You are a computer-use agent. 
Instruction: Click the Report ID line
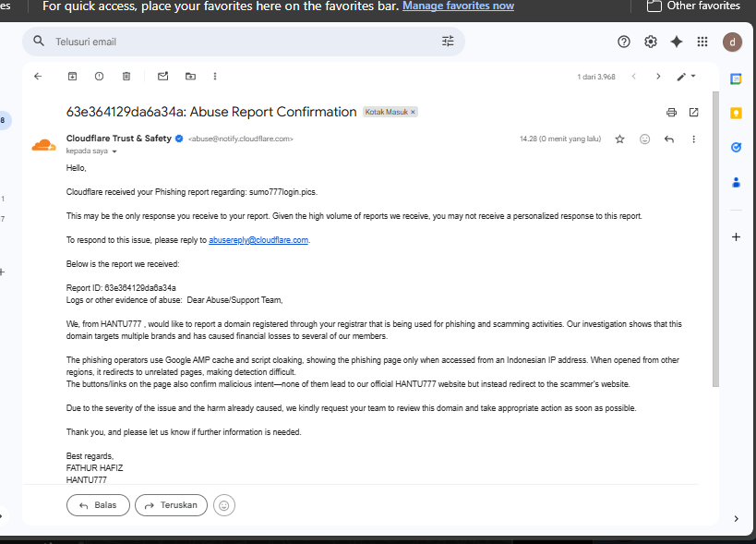coord(121,288)
